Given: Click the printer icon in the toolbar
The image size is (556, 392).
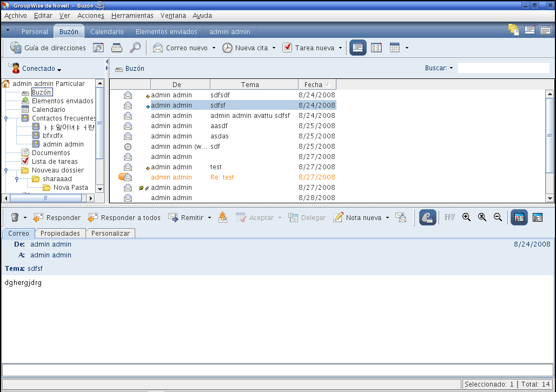Looking at the screenshot, I should pyautogui.click(x=117, y=48).
